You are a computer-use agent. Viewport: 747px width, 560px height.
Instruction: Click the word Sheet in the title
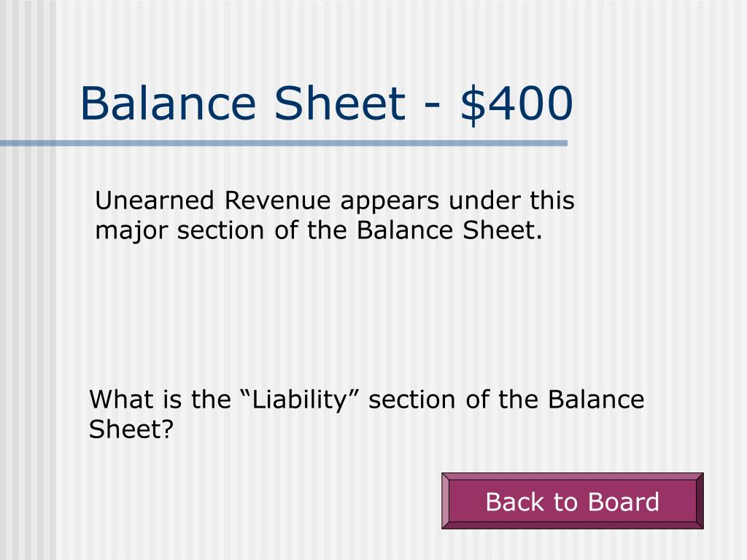(x=340, y=104)
